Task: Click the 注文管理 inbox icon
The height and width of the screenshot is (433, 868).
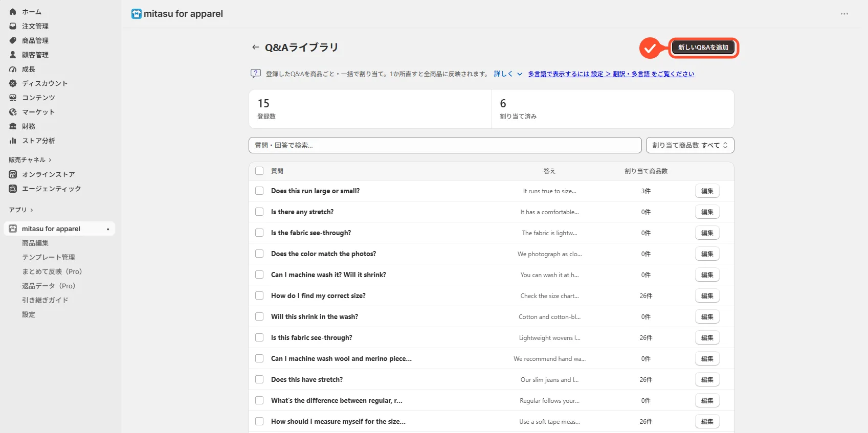Action: tap(13, 26)
